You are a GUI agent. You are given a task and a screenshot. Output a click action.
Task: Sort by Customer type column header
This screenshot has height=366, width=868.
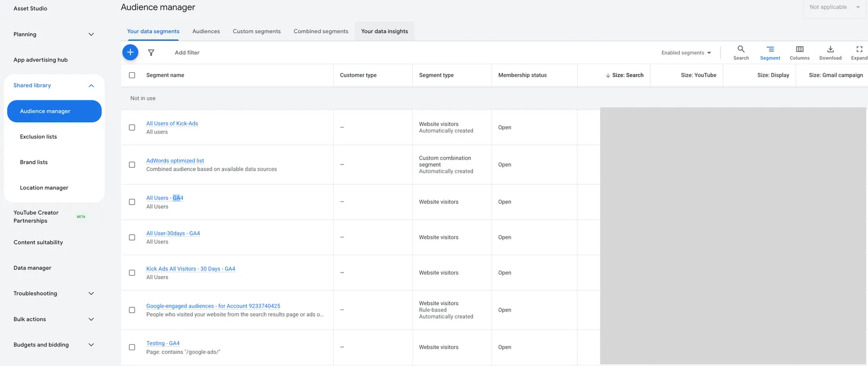pos(358,75)
